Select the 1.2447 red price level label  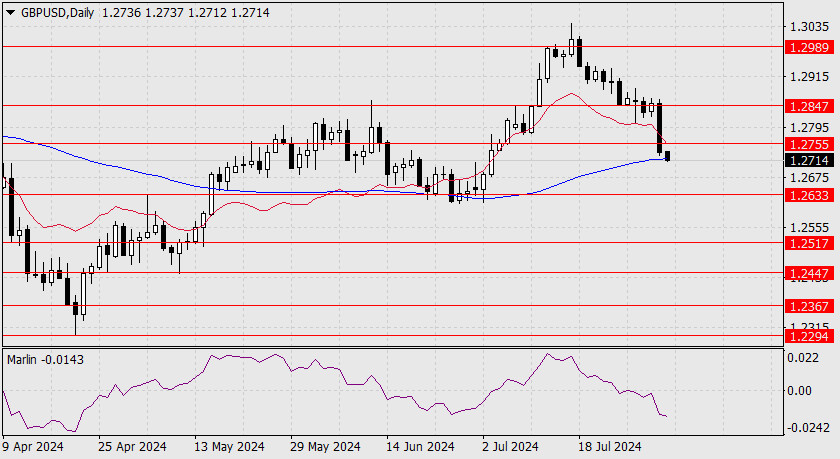pos(809,273)
